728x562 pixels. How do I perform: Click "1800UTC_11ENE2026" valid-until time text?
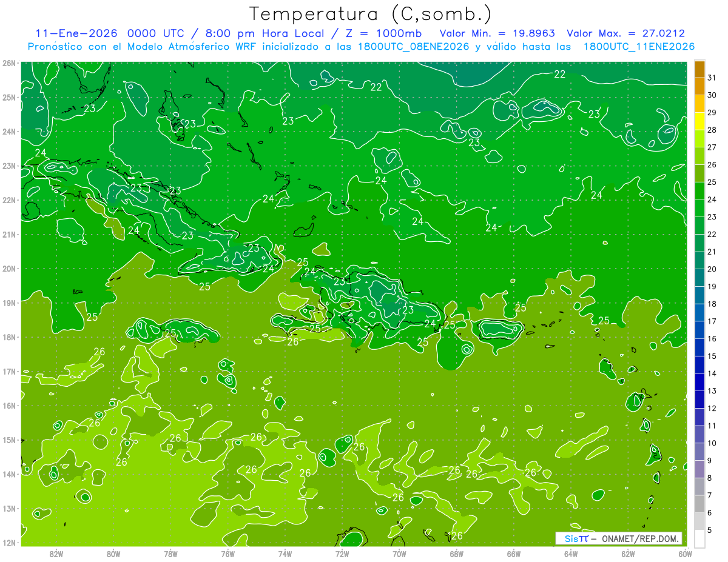(x=639, y=47)
